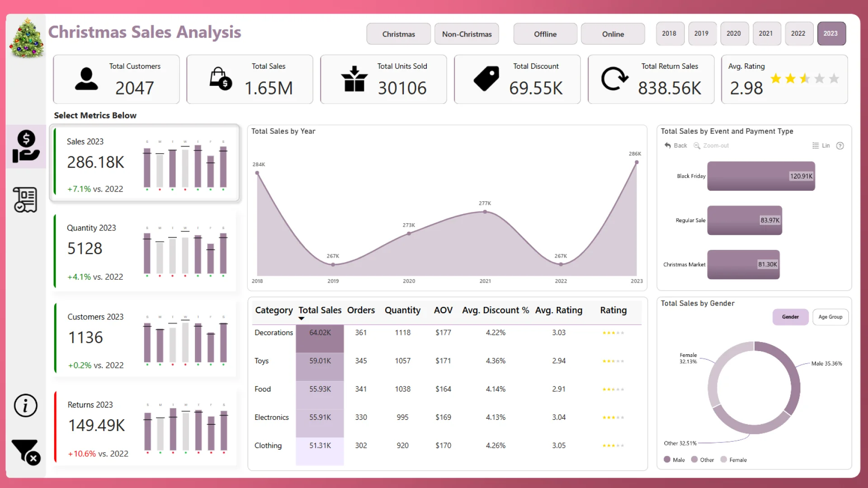Sort table by Avg. Rating header
Viewport: 868px width, 488px height.
pyautogui.click(x=559, y=310)
